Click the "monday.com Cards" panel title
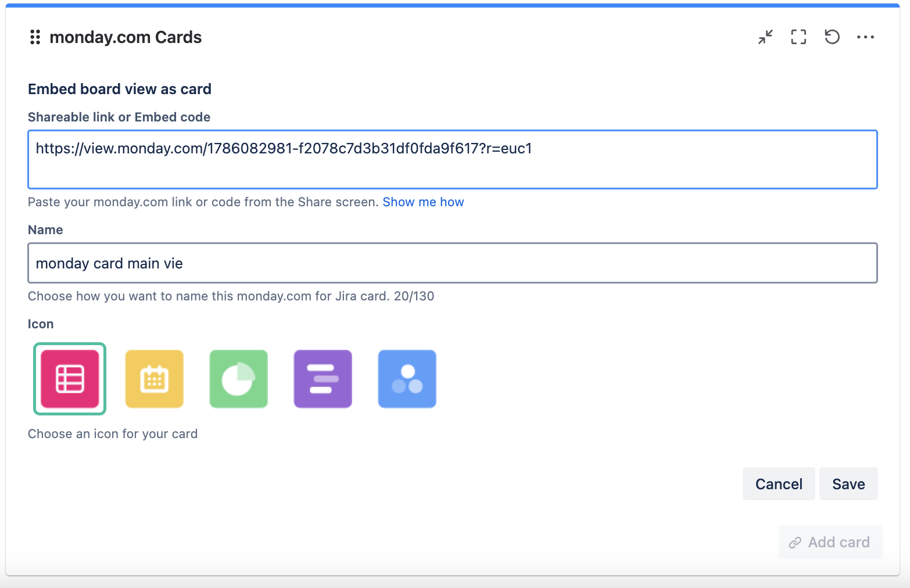Image resolution: width=910 pixels, height=588 pixels. 126,37
